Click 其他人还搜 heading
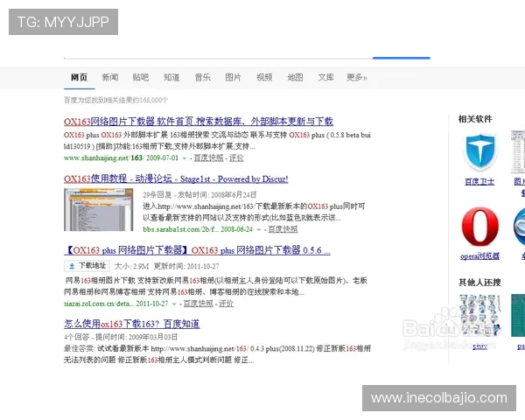The height and width of the screenshot is (420, 525). click(x=479, y=283)
